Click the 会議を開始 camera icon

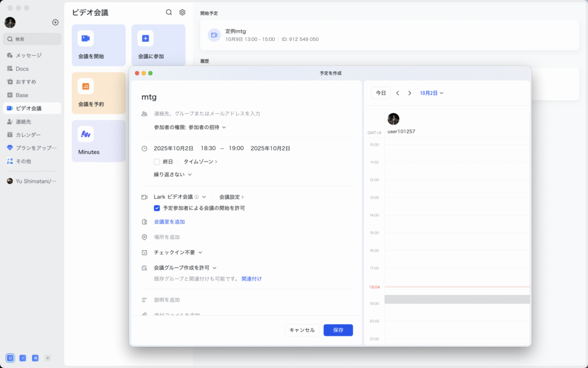pos(86,39)
